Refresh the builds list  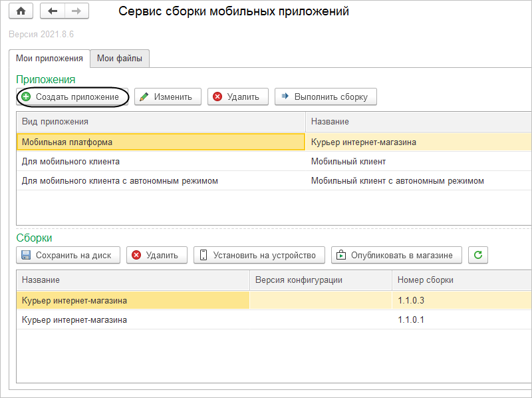point(478,255)
